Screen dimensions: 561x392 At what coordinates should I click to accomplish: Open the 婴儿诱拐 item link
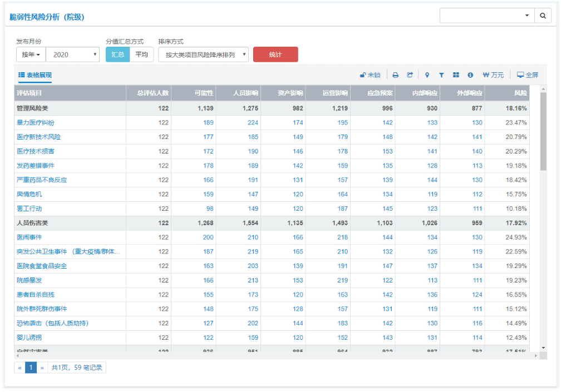coord(29,338)
